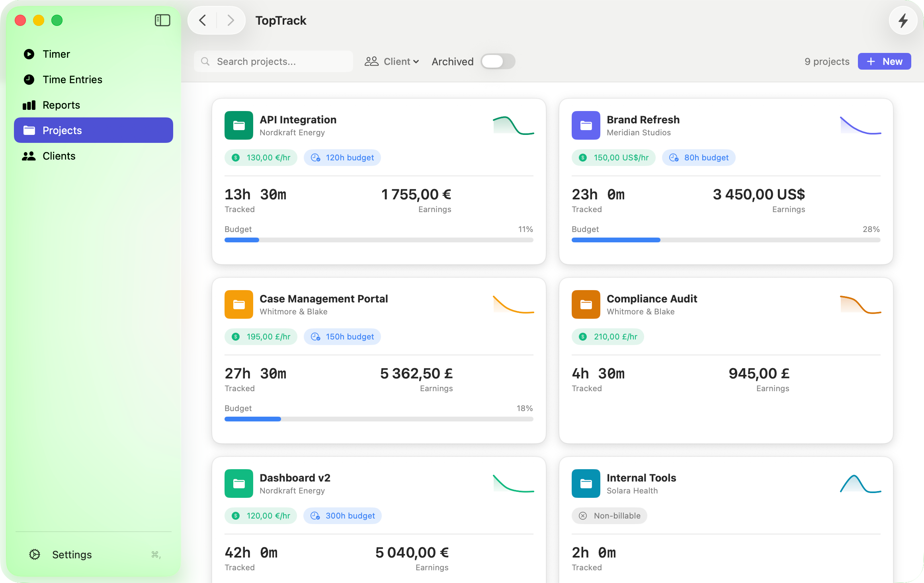
Task: Create a project with the New button
Action: click(x=884, y=61)
